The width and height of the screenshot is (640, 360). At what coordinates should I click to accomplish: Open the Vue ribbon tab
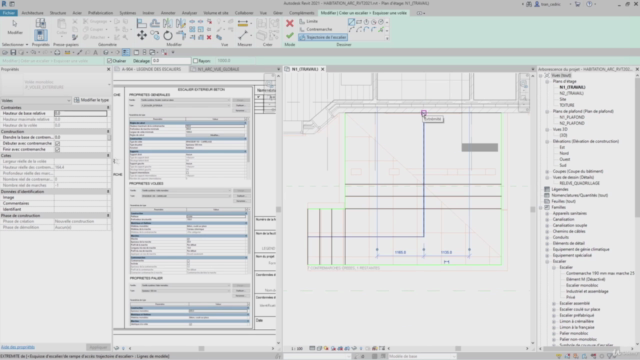pos(263,13)
